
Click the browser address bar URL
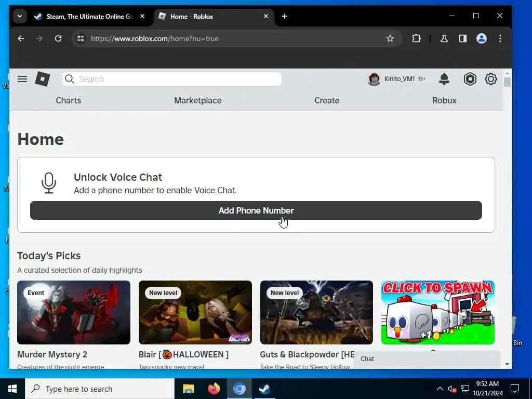155,38
